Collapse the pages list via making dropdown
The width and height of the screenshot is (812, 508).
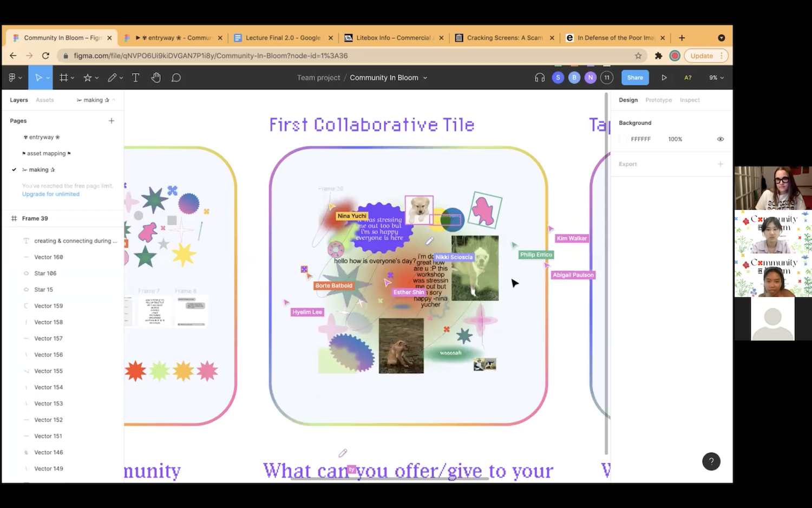(96, 100)
